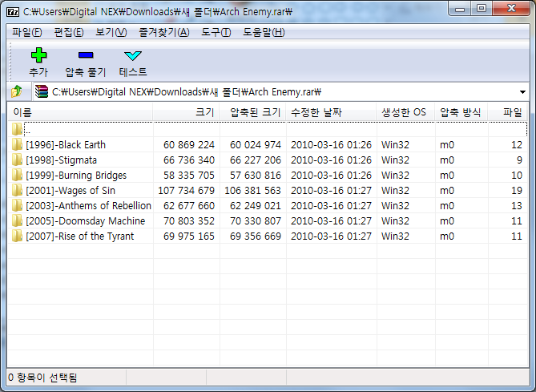The width and height of the screenshot is (536, 392).
Task: Click file count 19 for Wages of Sin
Action: [517, 191]
